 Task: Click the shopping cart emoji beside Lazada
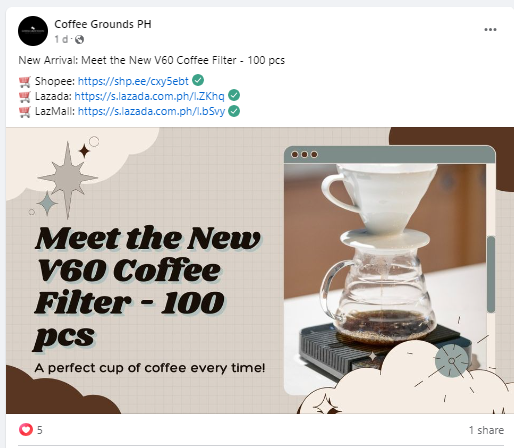25,96
